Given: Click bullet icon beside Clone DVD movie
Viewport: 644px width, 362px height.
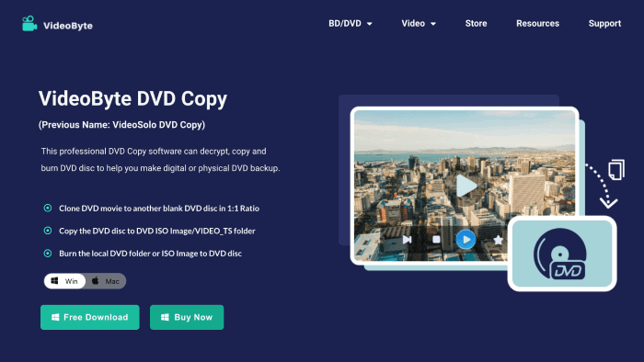Looking at the screenshot, I should click(48, 209).
